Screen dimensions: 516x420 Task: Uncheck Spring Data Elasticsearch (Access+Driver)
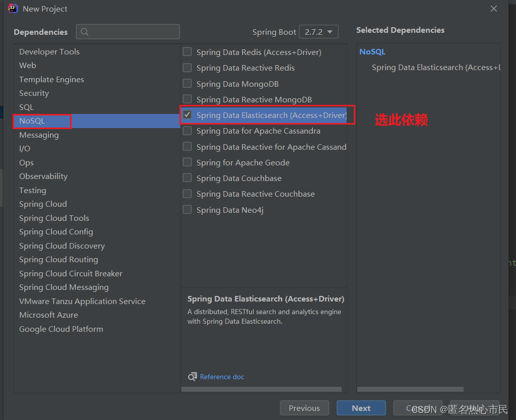click(187, 115)
